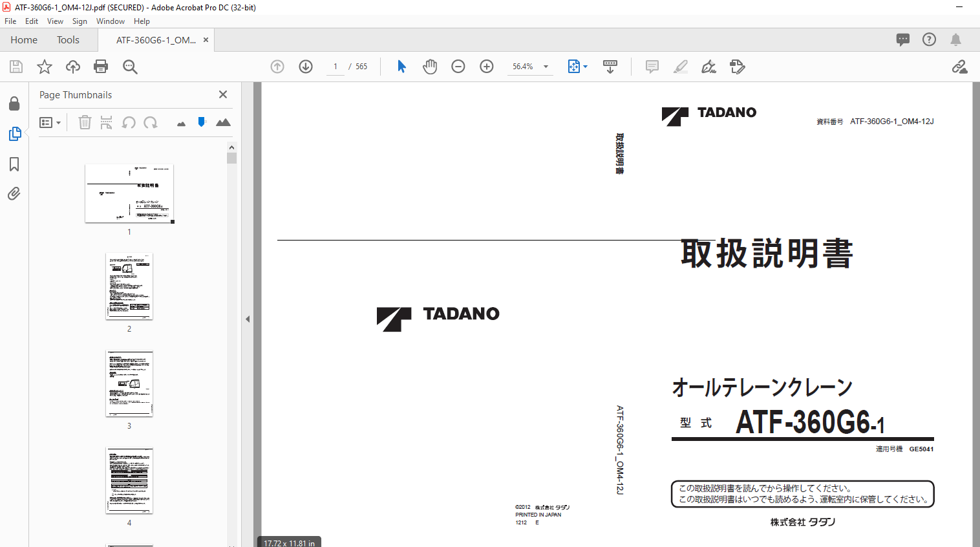The height and width of the screenshot is (547, 980).
Task: Switch to the Home tab
Action: tap(24, 40)
